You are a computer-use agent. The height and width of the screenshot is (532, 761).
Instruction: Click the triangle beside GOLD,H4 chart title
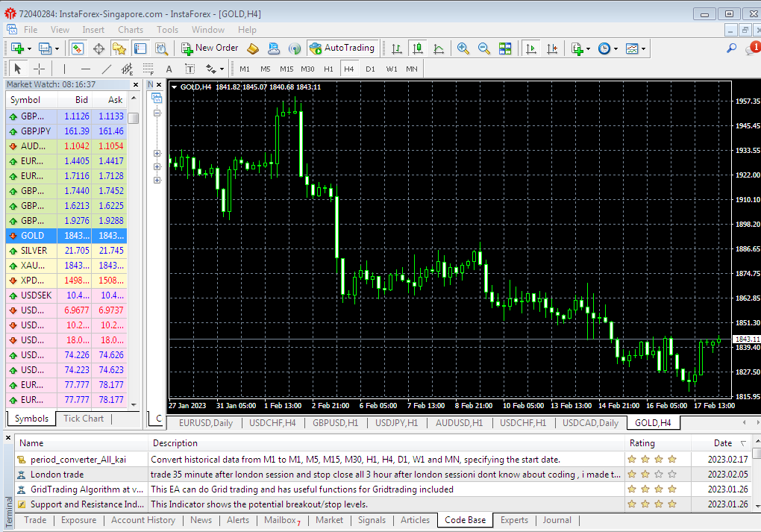click(174, 87)
